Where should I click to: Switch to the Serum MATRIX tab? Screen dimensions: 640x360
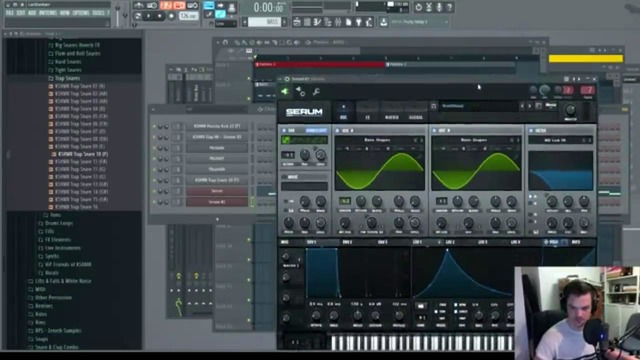392,117
